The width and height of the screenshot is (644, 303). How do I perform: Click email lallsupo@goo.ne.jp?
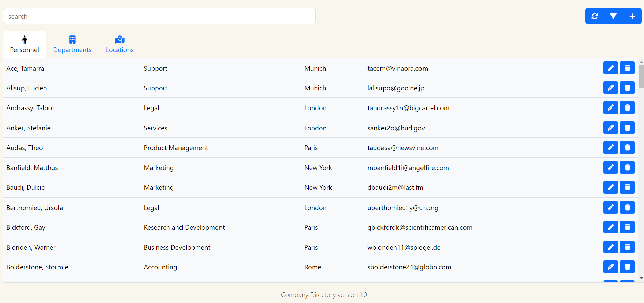396,88
